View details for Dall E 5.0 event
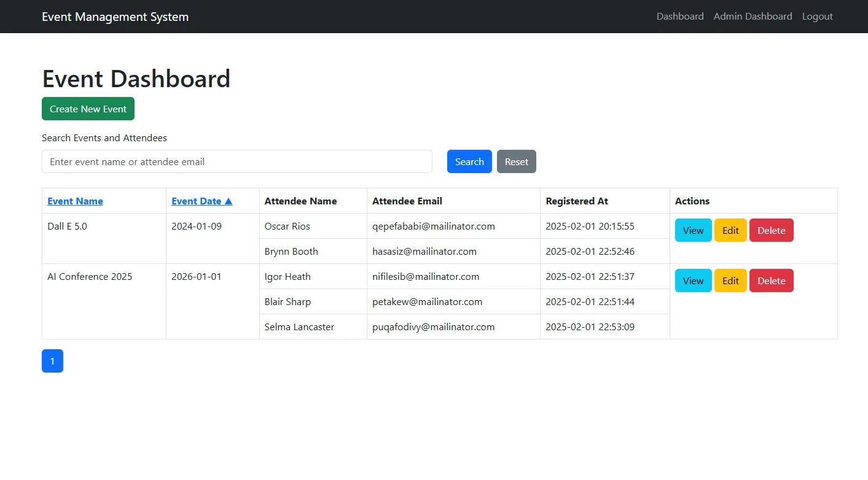This screenshot has height=480, width=868. click(x=693, y=230)
